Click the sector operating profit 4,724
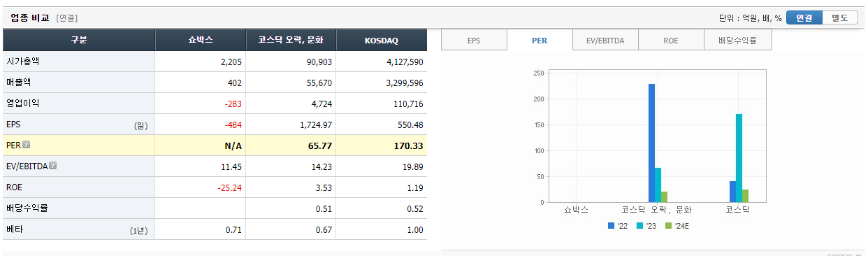Viewport: 868px width, 256px height. point(321,104)
